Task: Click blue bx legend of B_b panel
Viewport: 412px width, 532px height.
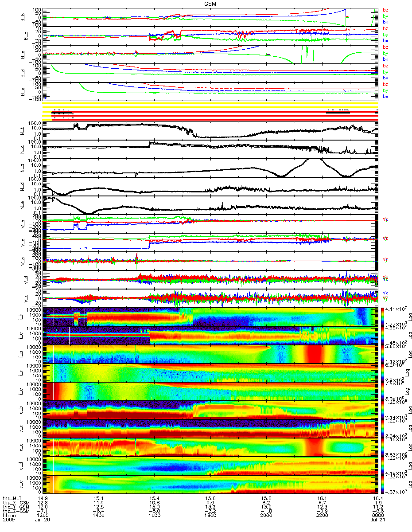Action: (x=385, y=22)
